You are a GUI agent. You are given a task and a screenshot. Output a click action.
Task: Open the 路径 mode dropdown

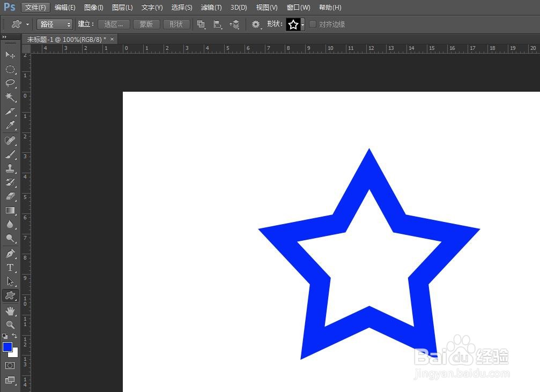(x=55, y=24)
